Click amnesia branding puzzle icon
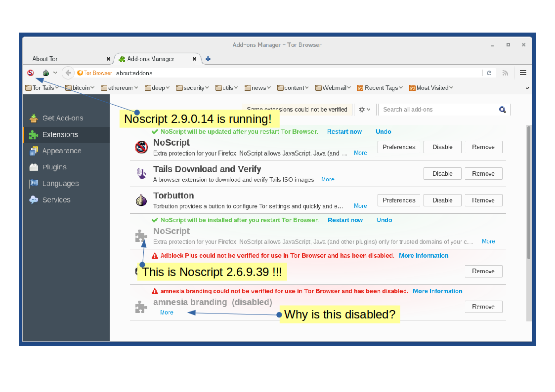This screenshot has width=555, height=392. [x=141, y=307]
